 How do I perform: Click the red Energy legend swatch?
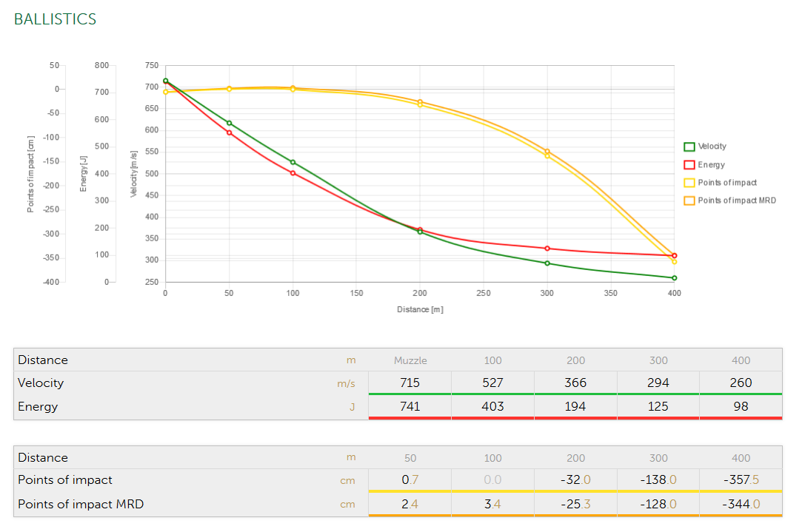689,165
